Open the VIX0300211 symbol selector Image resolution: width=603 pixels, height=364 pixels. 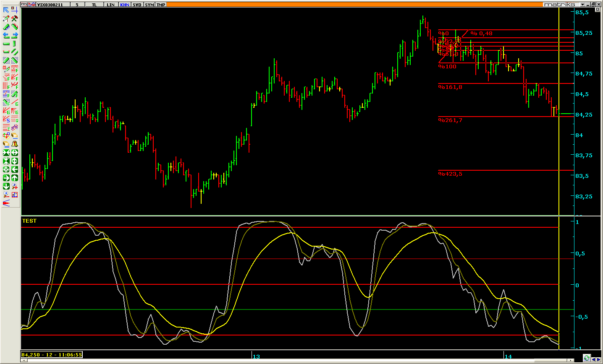tap(50, 5)
